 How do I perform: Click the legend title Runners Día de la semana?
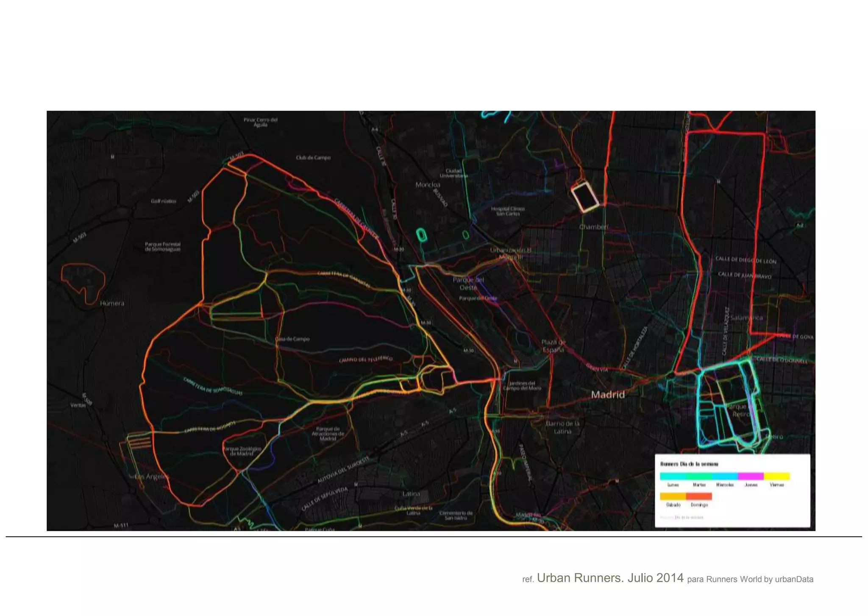[x=689, y=464]
